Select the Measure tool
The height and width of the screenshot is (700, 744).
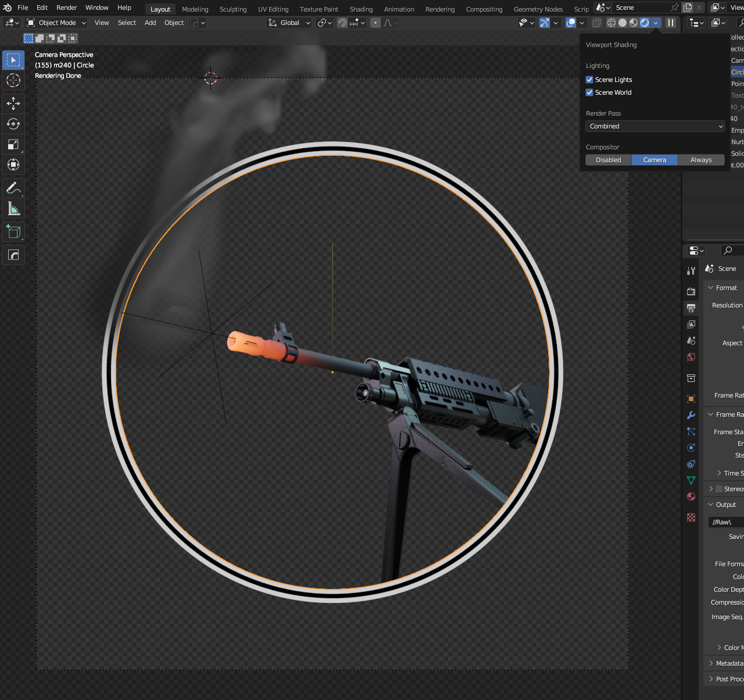point(13,208)
